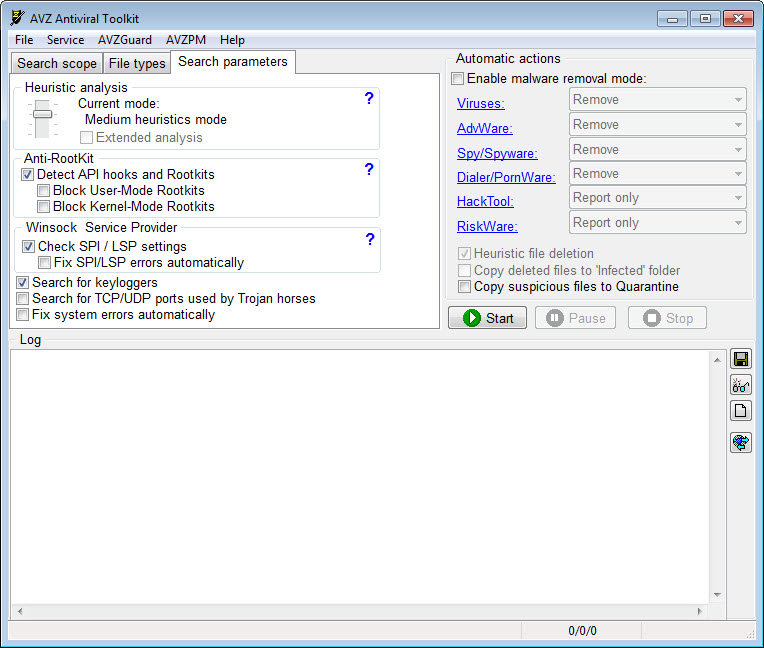
Task: Open the AVZGuard menu
Action: click(125, 40)
